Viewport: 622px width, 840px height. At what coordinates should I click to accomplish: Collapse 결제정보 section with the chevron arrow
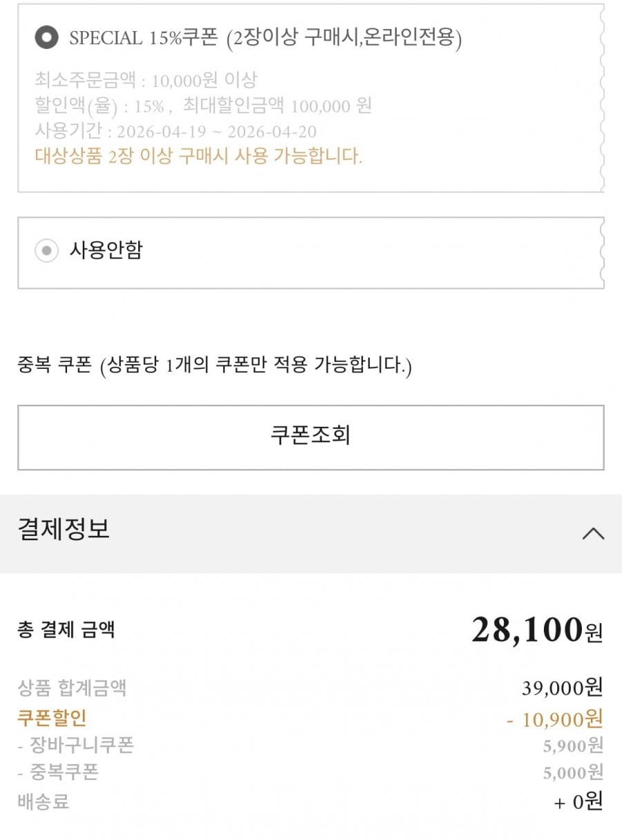[x=593, y=533]
